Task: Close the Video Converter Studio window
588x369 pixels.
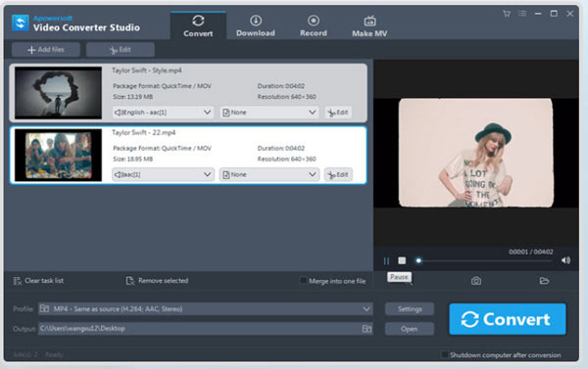Action: point(570,14)
